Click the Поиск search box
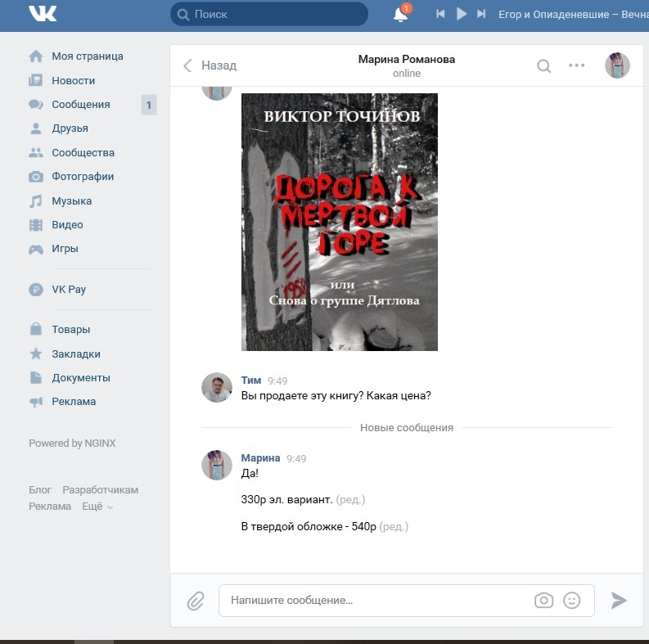The image size is (649, 644). (270, 14)
